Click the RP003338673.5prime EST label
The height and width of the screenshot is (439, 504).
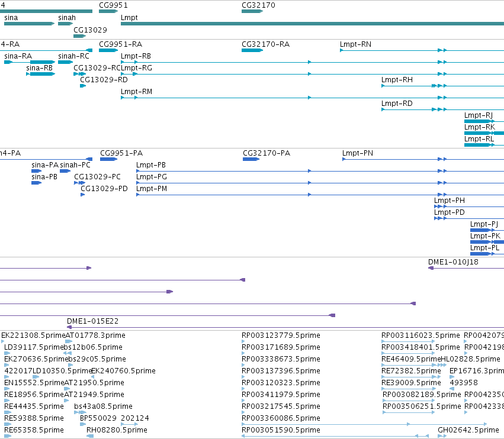pyautogui.click(x=281, y=359)
